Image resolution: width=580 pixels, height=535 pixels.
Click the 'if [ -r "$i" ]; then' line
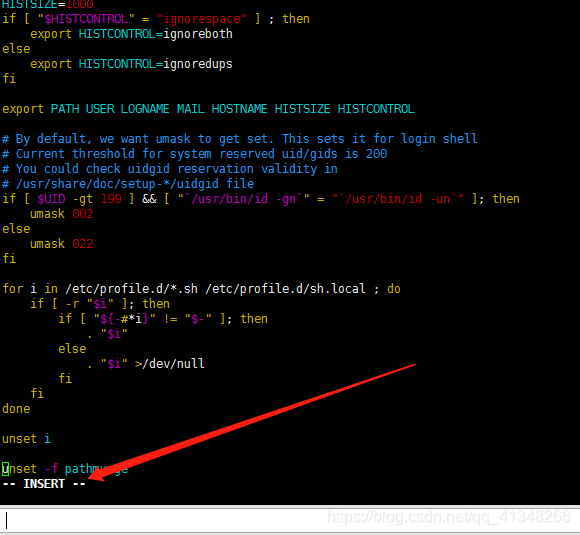(100, 304)
